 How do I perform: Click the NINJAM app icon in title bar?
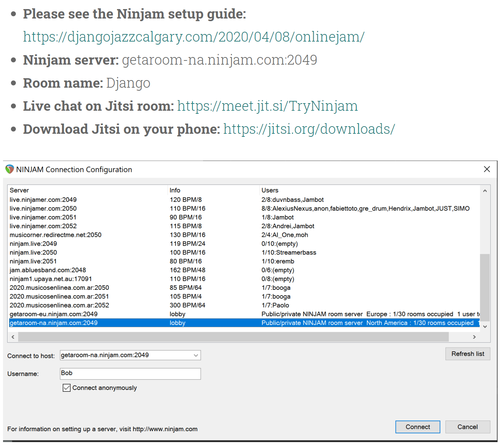click(9, 169)
